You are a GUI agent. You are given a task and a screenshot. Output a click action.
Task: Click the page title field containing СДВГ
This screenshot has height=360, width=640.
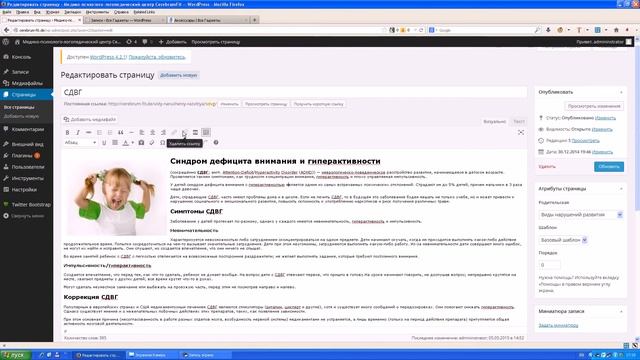294,92
